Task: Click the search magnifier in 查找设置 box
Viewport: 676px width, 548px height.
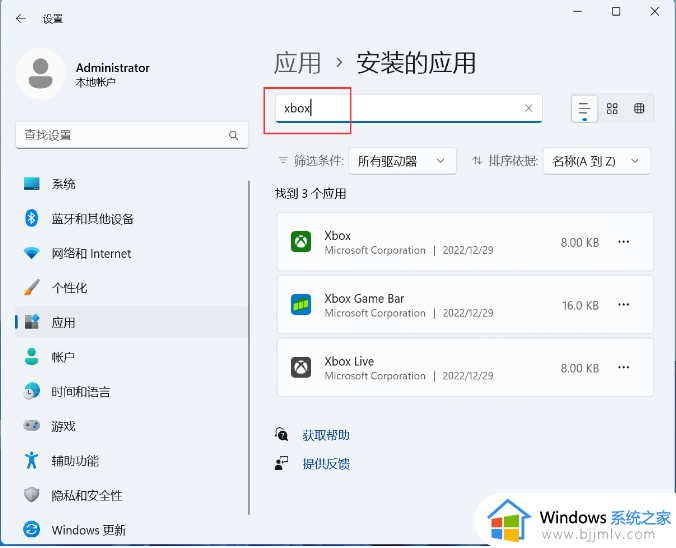Action: pyautogui.click(x=233, y=135)
